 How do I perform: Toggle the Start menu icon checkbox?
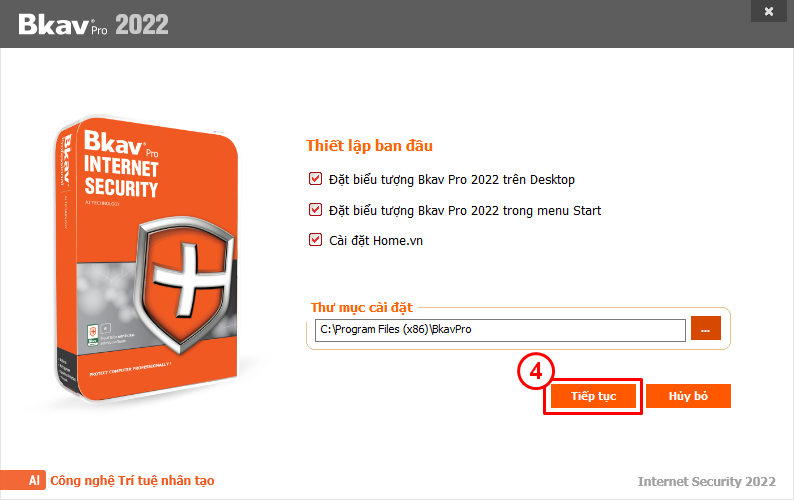tap(315, 209)
